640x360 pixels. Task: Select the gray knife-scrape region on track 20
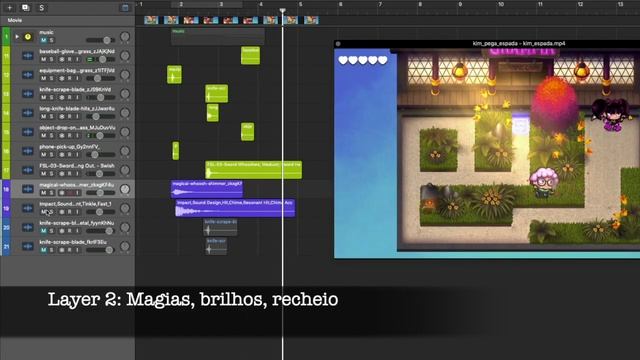[x=220, y=227]
